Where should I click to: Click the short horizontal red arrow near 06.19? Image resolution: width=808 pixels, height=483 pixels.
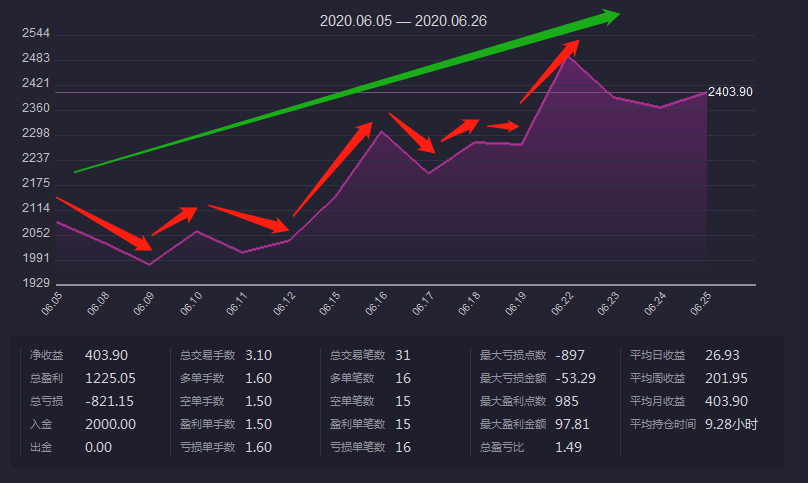(503, 126)
